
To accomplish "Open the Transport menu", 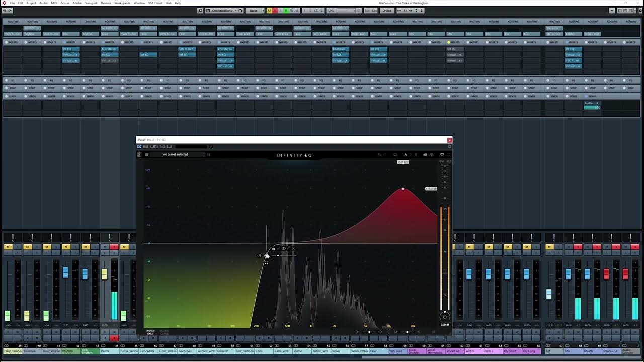I will click(91, 3).
